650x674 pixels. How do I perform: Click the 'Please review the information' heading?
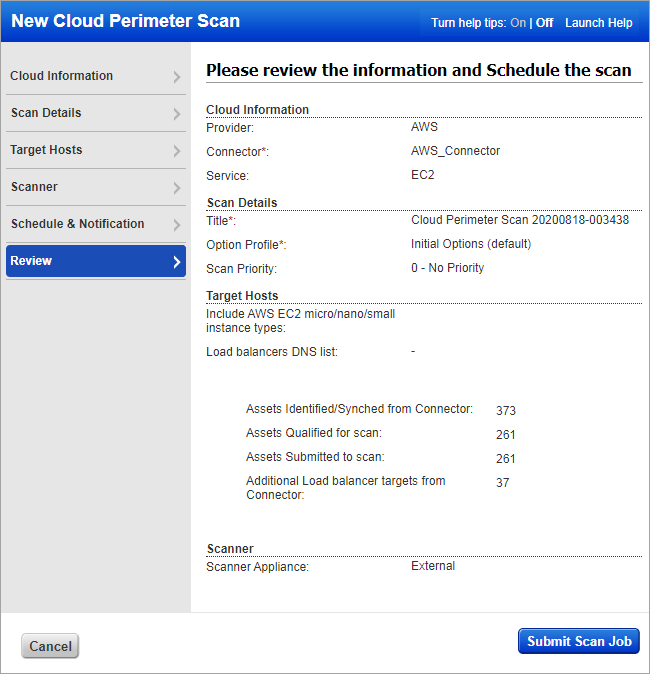[418, 70]
